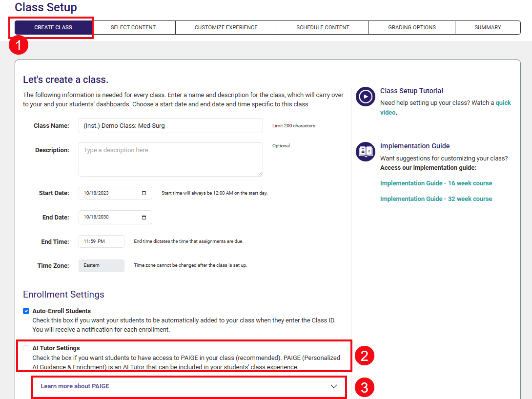Click the Implementation Guide book icon
The height and width of the screenshot is (399, 532).
(x=366, y=152)
